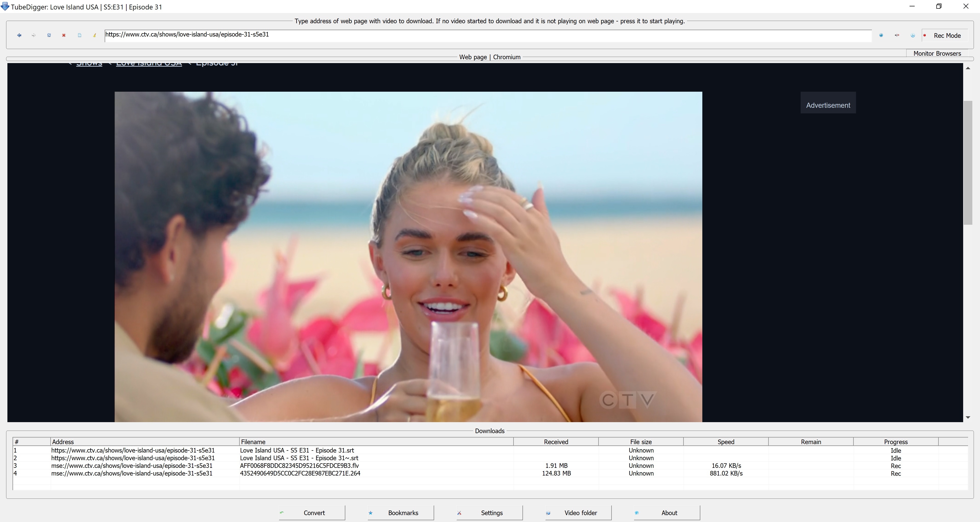Screen dimensions: 980x522
Task: Click row 1 https address cell
Action: 133,450
